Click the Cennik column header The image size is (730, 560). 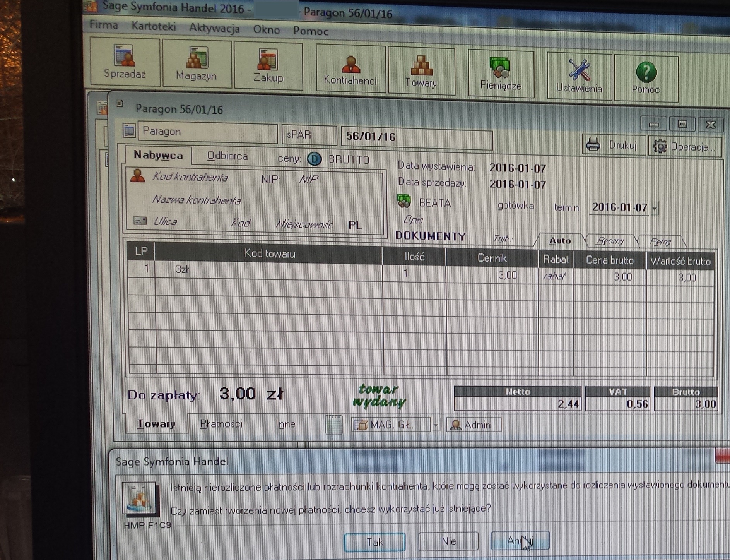492,258
